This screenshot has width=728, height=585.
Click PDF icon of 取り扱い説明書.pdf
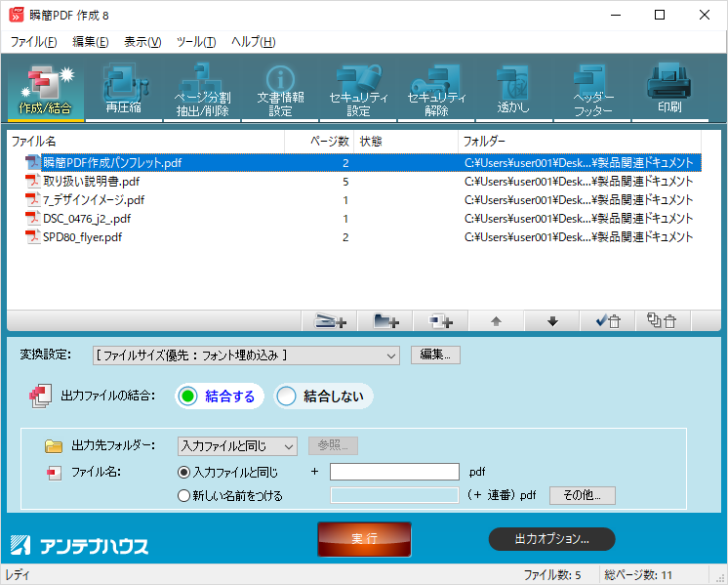click(x=32, y=182)
